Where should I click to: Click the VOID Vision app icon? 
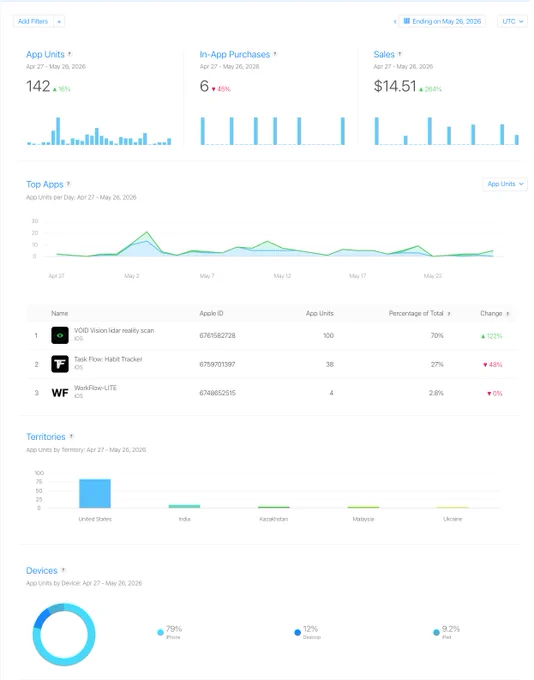point(60,335)
